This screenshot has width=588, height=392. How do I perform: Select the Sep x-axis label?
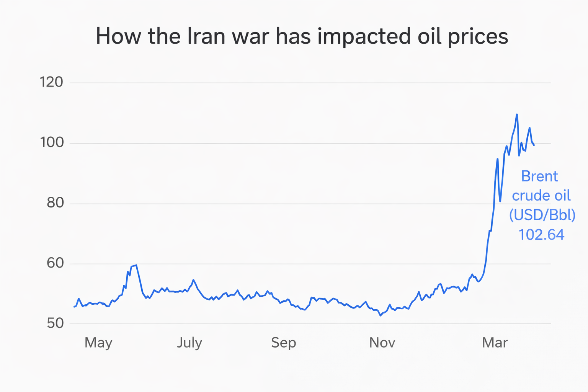[283, 342]
